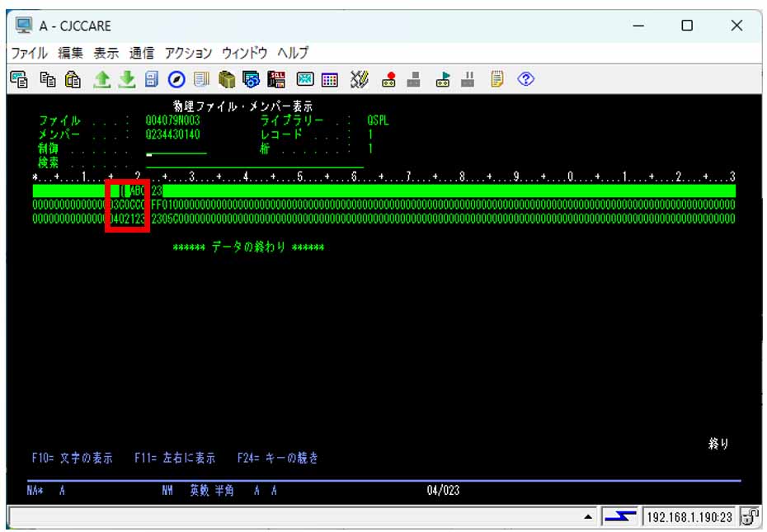
Task: Click the copy icon in toolbar
Action: coord(48,79)
